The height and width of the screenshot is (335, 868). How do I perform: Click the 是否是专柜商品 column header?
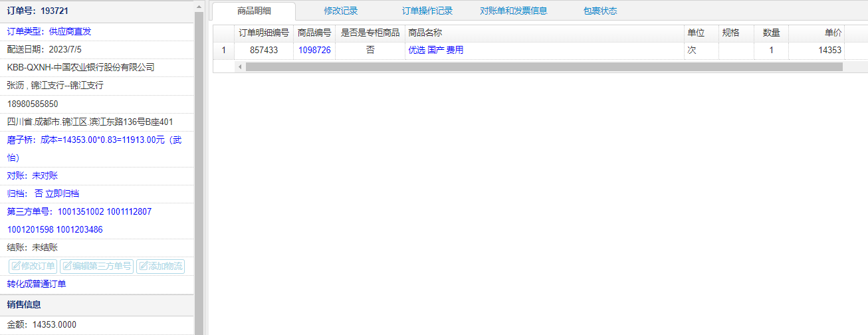tap(370, 33)
